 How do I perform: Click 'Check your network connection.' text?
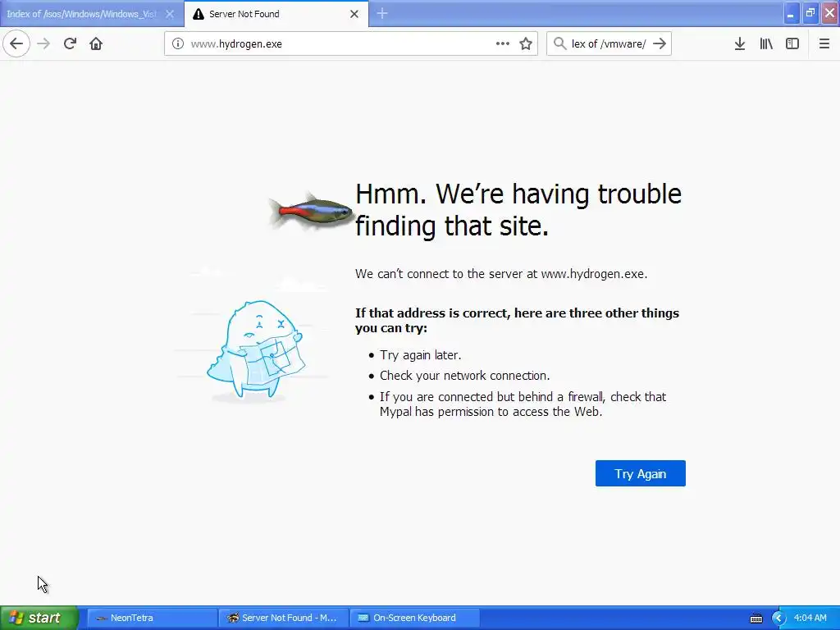click(x=464, y=376)
